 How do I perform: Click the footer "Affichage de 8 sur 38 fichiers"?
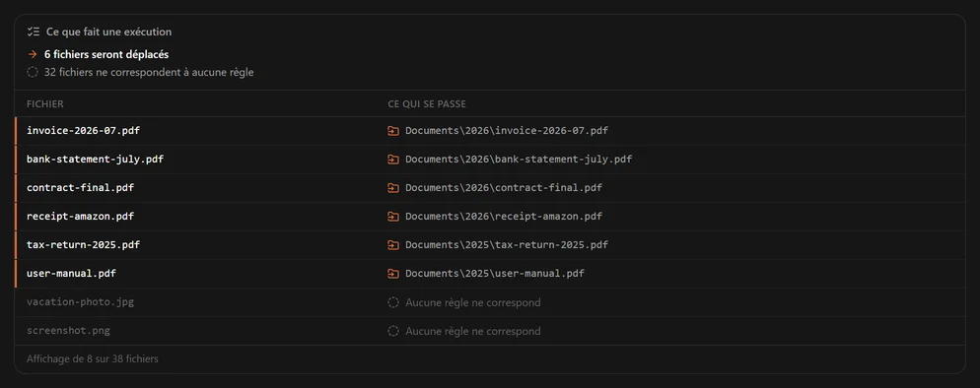click(93, 359)
